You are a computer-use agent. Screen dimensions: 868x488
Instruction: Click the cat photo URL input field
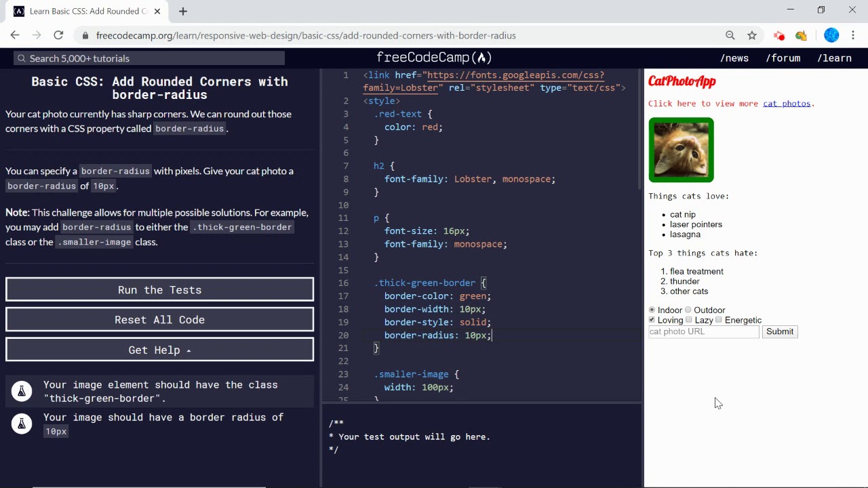click(x=703, y=331)
